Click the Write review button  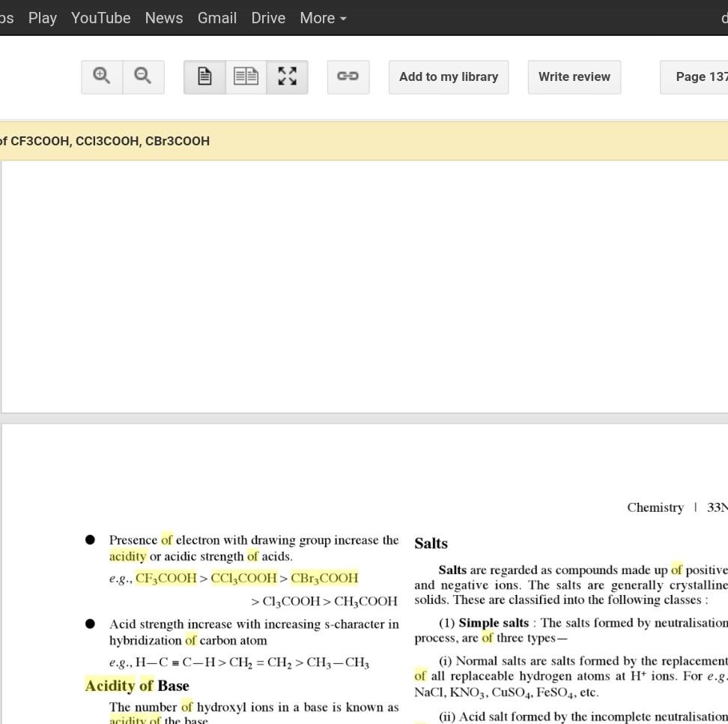pyautogui.click(x=574, y=76)
